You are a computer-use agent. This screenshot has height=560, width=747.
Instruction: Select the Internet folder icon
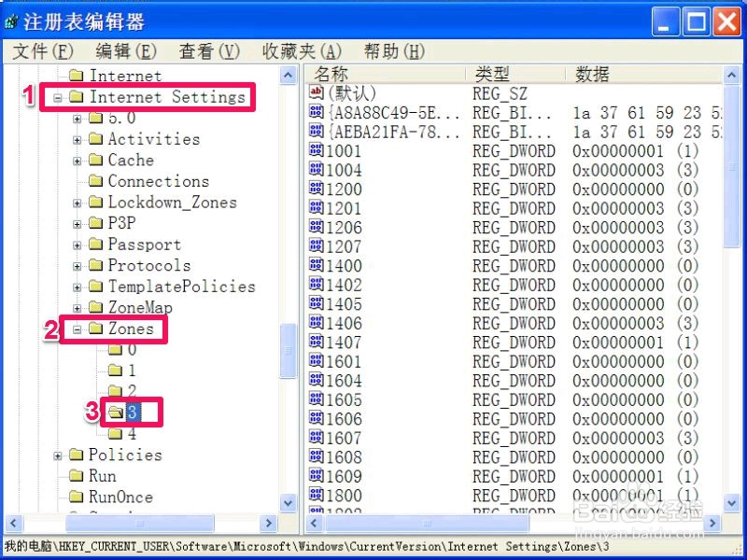77,76
